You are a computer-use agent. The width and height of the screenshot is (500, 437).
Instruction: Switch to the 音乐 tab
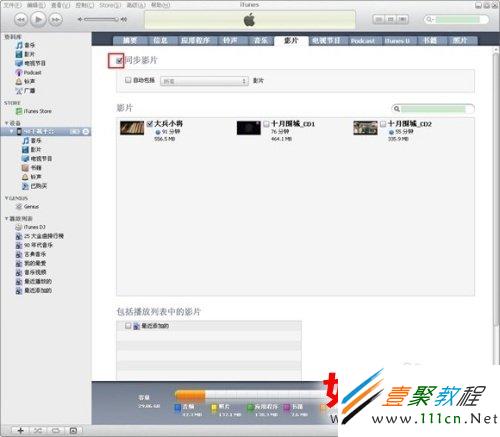[261, 41]
